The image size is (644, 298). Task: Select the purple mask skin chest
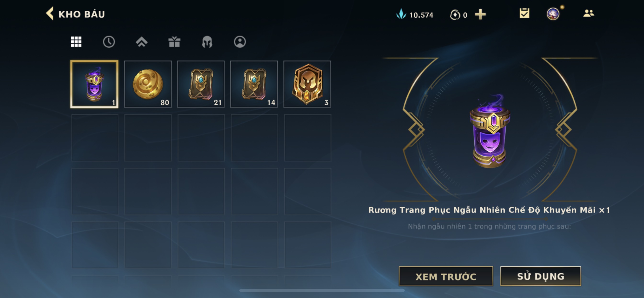[x=94, y=84]
